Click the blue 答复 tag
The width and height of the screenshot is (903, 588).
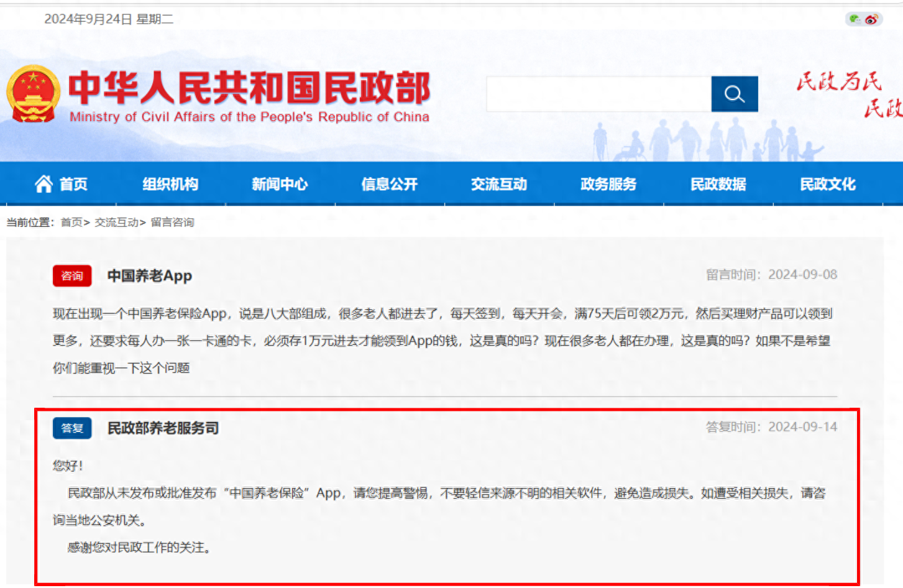[72, 428]
